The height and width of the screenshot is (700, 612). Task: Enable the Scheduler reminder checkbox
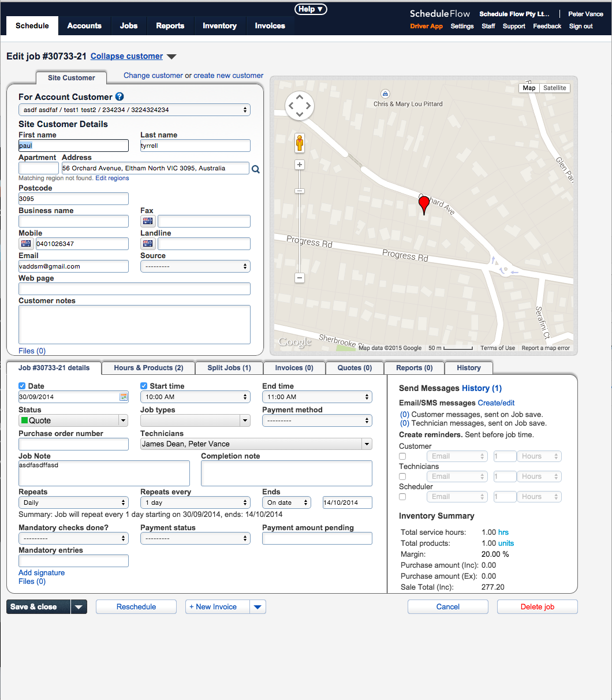coord(402,497)
